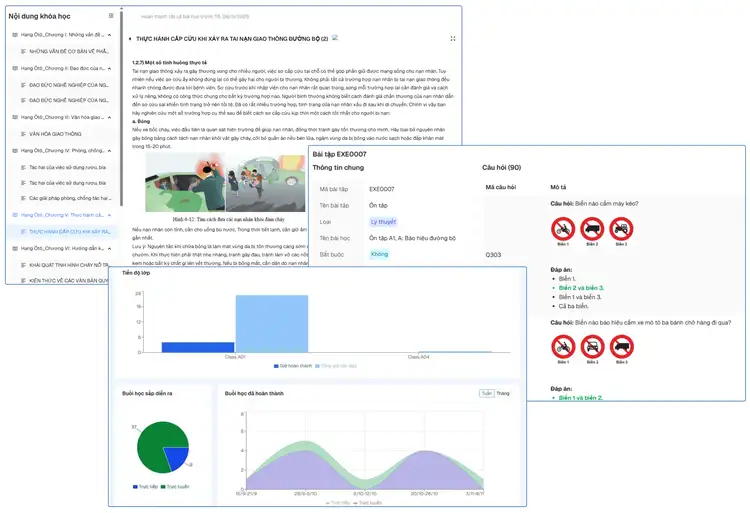Click the back arrow before the lesson title
Screen dimensions: 750x513
point(128,39)
